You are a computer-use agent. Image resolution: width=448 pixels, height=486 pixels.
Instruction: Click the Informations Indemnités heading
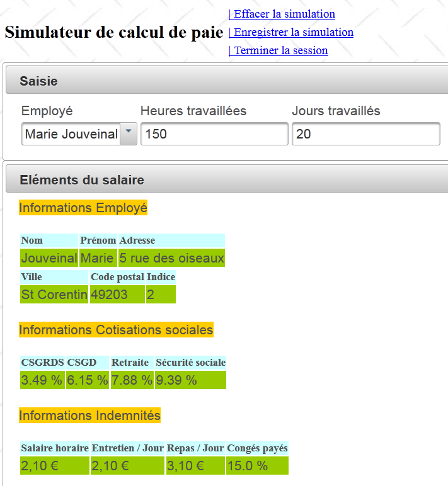coord(89,415)
